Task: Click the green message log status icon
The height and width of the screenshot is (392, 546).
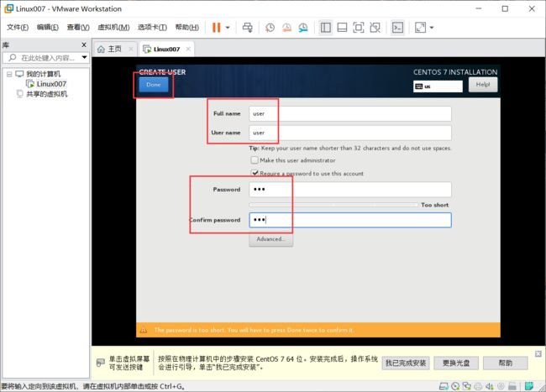Action: point(529,386)
